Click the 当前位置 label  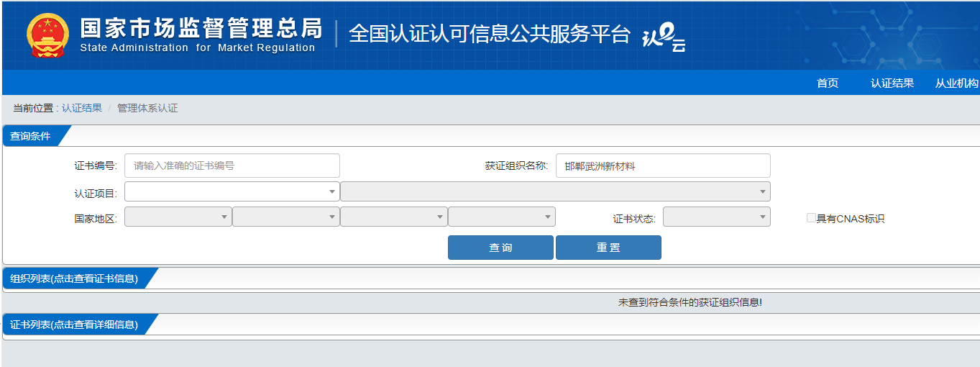pyautogui.click(x=33, y=108)
